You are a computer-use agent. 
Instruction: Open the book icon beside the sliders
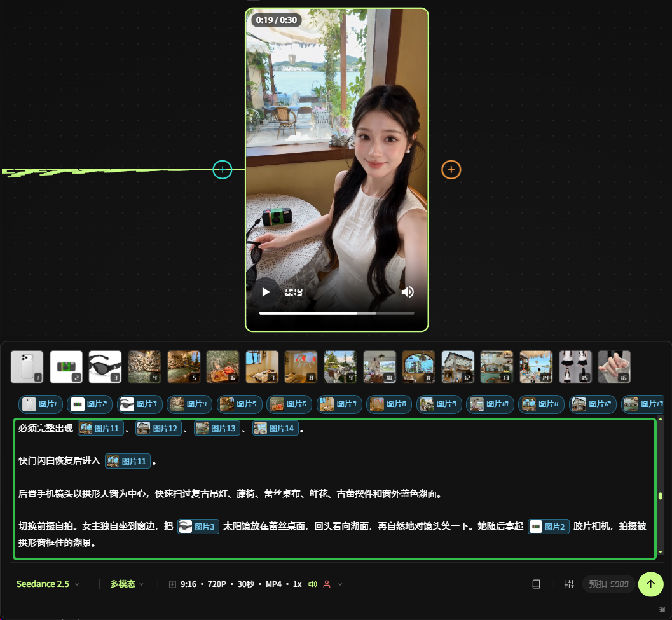click(536, 584)
